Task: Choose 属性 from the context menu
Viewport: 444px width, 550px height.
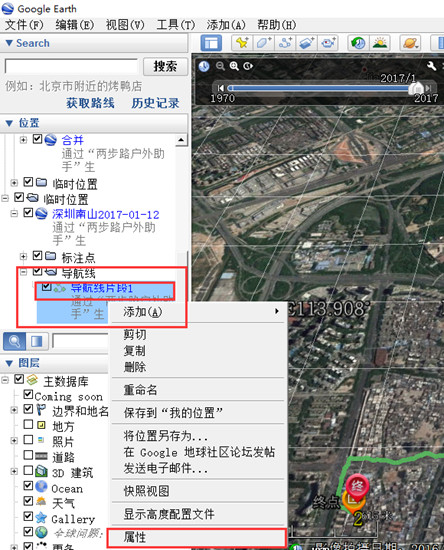Action: click(x=197, y=537)
